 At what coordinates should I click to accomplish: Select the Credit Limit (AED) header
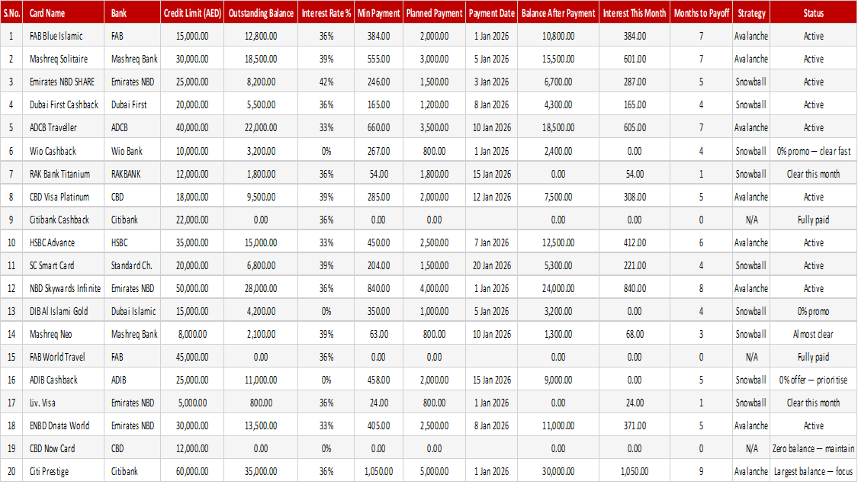[192, 12]
